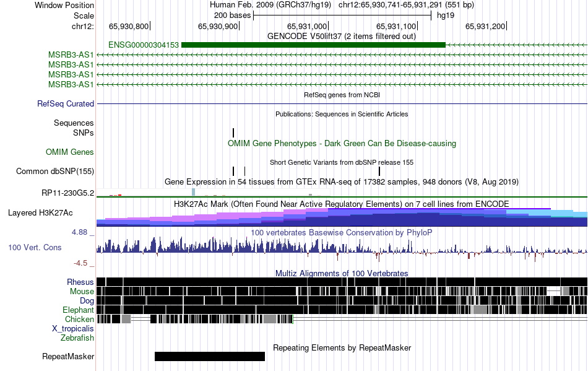Open Short Genetic Variants from dbSNP title
588x371 pixels.
342,162
